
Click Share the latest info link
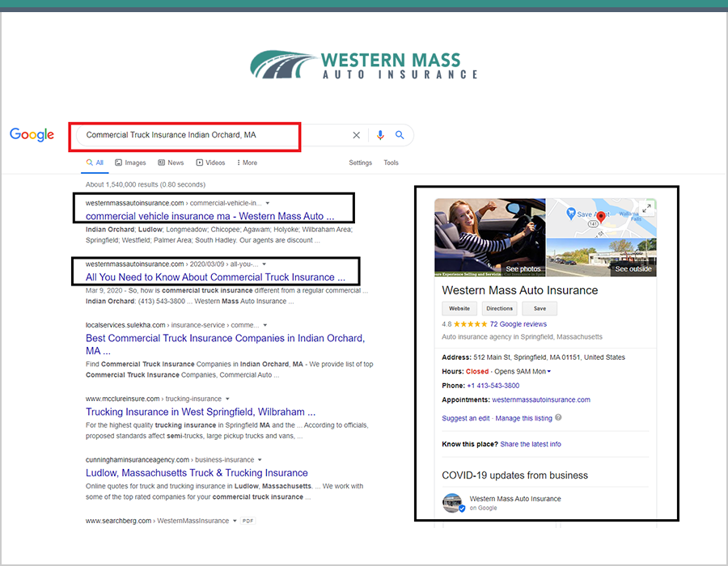pos(530,445)
